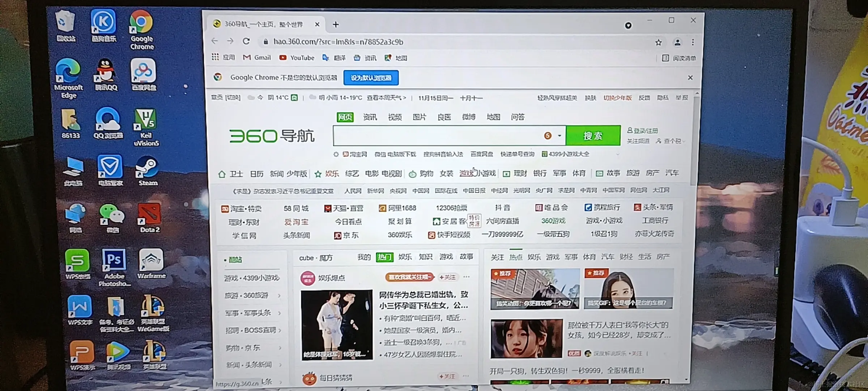Switch to the 娱乐 tab in the news feed
Image resolution: width=868 pixels, height=391 pixels.
pos(534,257)
